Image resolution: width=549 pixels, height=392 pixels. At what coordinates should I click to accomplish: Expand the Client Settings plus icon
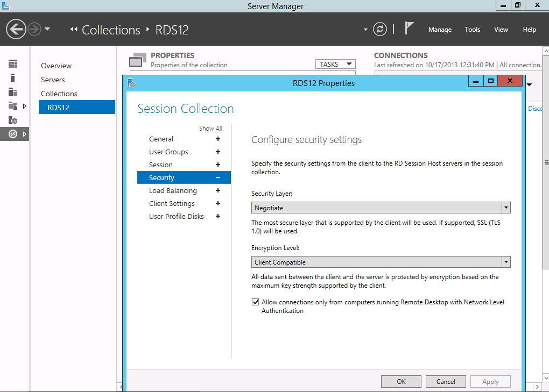218,203
